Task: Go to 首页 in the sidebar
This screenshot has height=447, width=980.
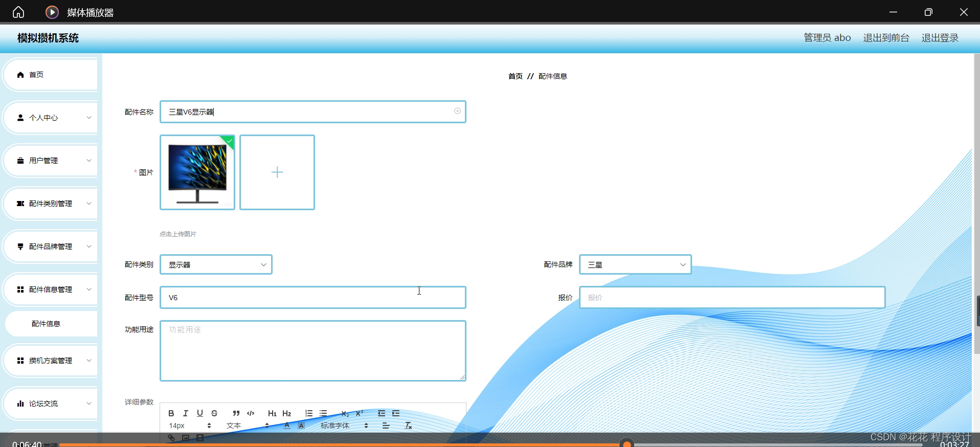Action: [x=50, y=75]
